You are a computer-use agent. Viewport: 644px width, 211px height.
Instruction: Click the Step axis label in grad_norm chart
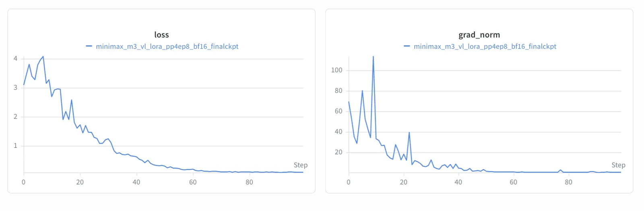click(618, 165)
